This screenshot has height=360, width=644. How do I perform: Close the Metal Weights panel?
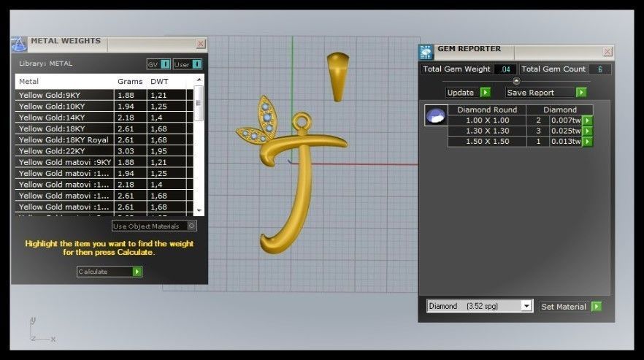[201, 44]
